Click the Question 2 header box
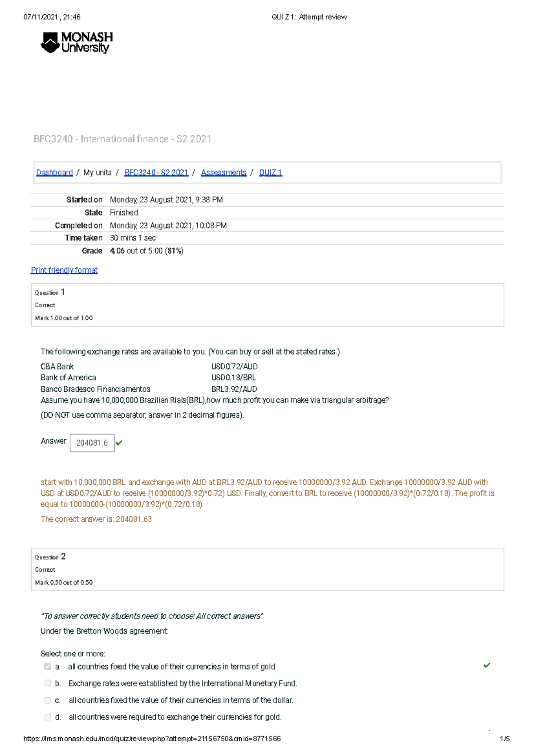Screen dimensions: 534x756 pos(267,569)
